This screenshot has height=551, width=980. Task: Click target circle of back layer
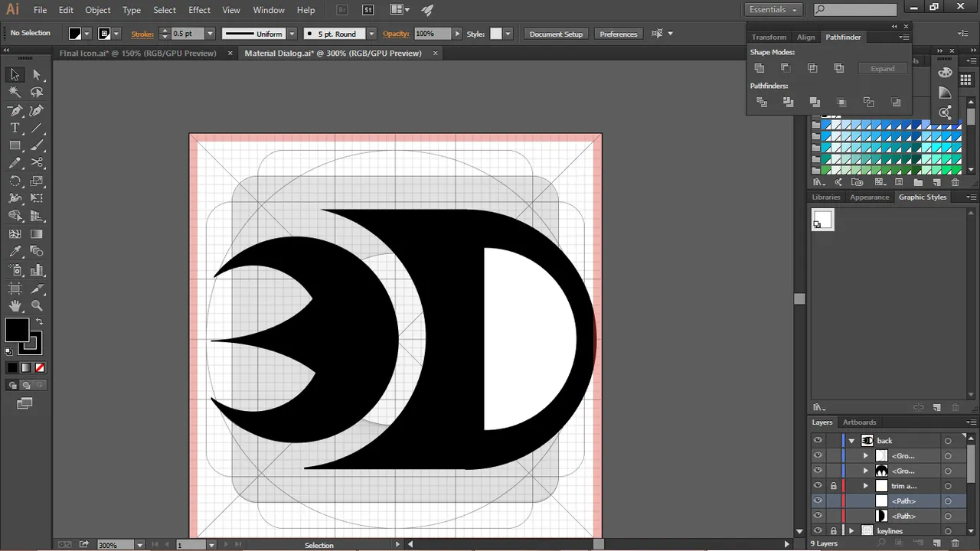coord(948,441)
